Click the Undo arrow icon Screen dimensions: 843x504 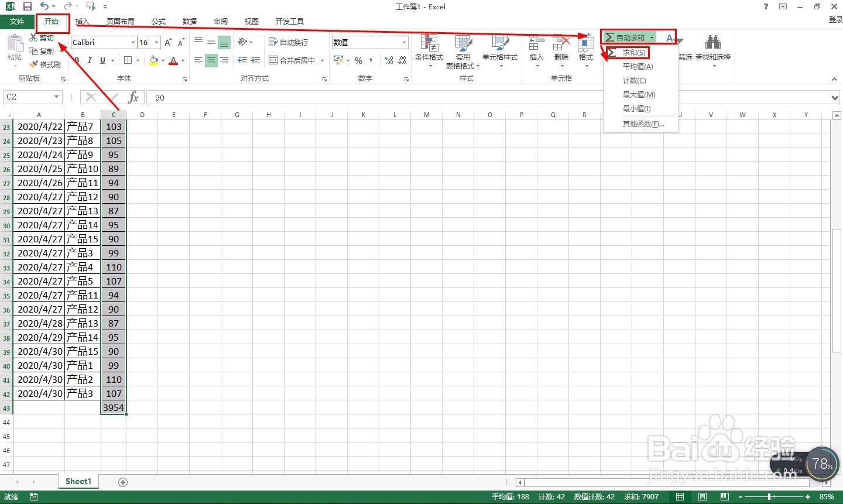[x=44, y=6]
